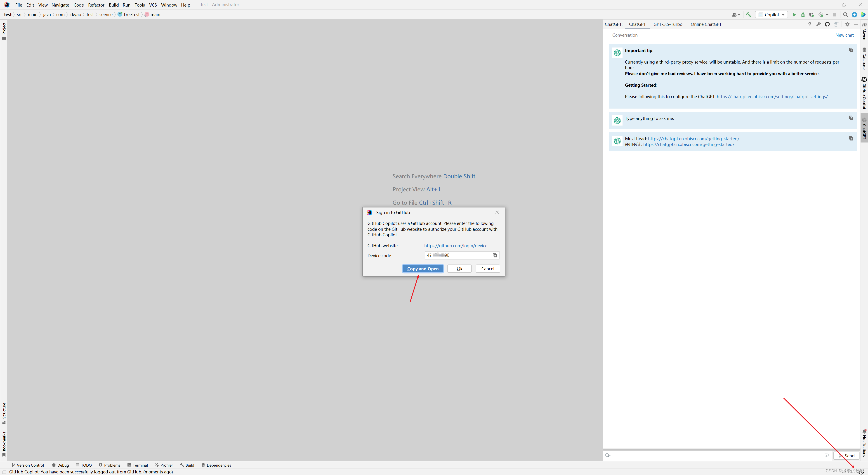868x475 pixels.
Task: Open ChatGPT panel gear options
Action: (x=847, y=24)
